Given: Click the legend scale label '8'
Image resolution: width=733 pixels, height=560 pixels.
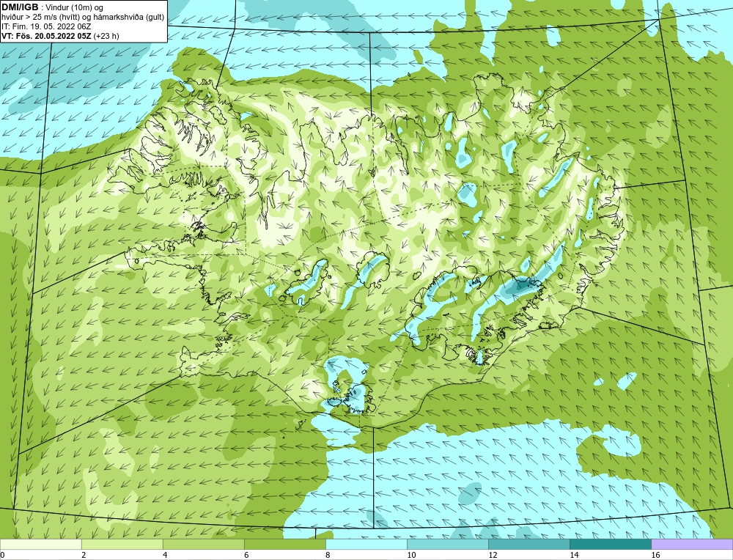Looking at the screenshot, I should [x=328, y=555].
